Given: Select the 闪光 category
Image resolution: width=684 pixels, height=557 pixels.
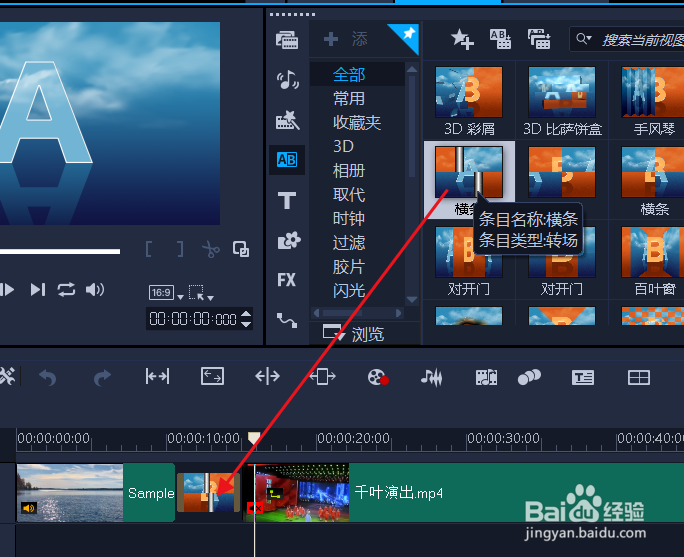Looking at the screenshot, I should point(349,290).
